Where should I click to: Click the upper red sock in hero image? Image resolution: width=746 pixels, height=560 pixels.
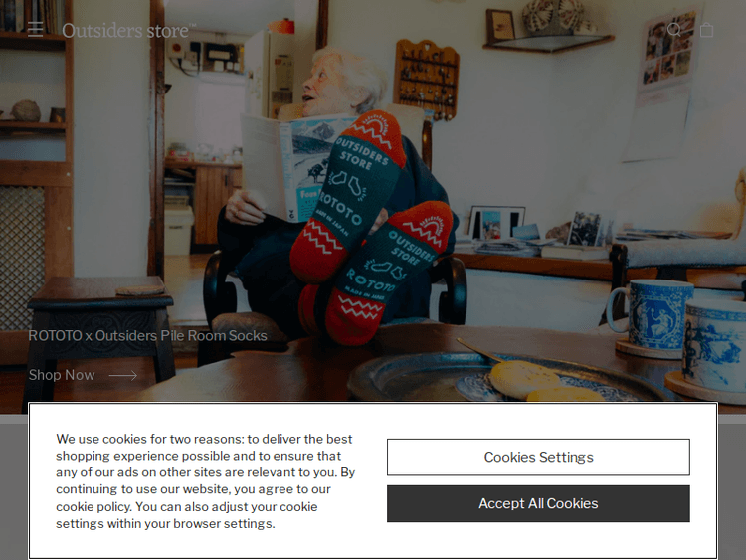click(x=350, y=195)
